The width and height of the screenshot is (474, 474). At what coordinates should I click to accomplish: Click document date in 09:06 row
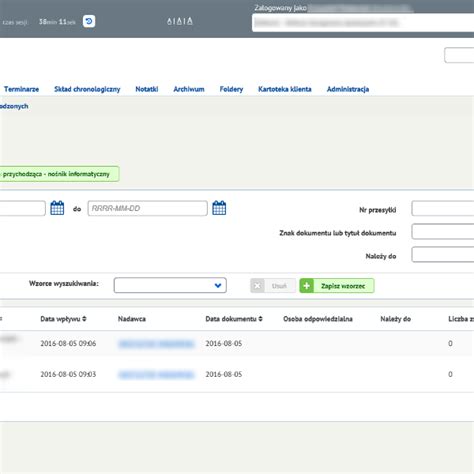click(x=224, y=343)
